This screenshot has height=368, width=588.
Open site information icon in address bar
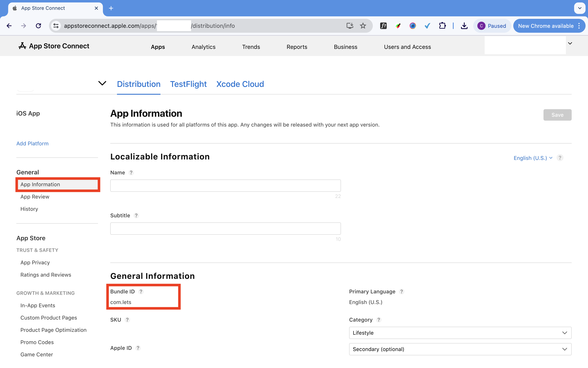tap(56, 26)
